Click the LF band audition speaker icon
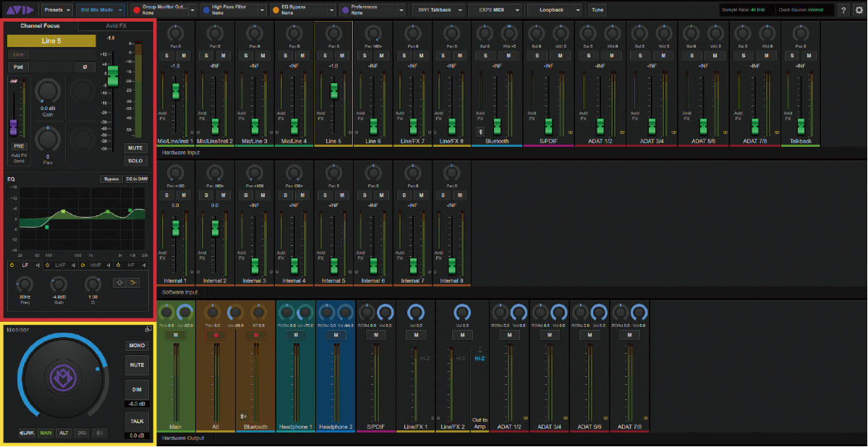 [x=38, y=265]
